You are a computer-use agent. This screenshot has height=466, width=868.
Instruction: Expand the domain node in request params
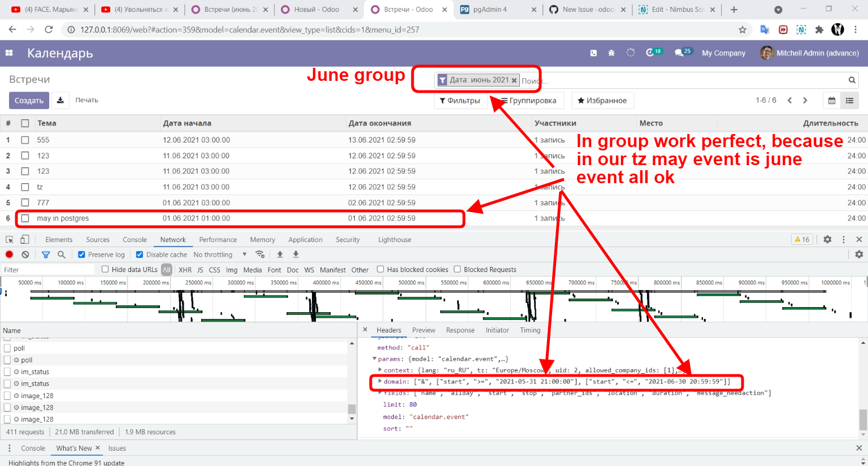coord(380,381)
